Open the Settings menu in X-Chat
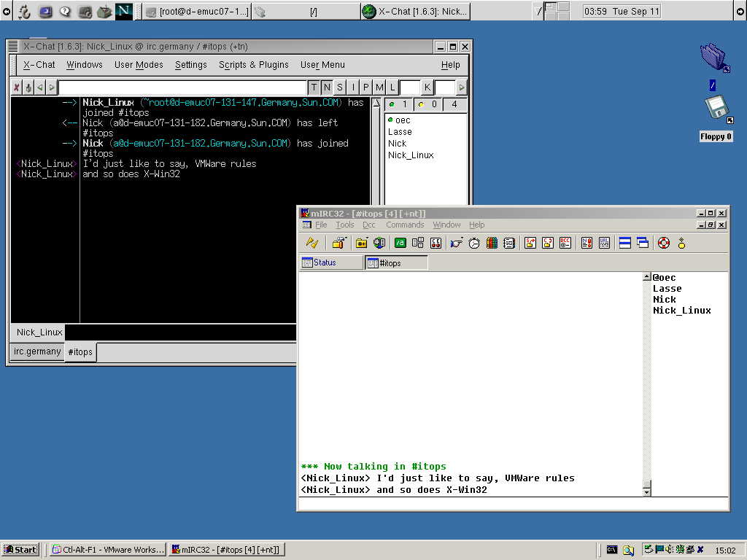Screen dimensions: 747x560 tap(190, 65)
